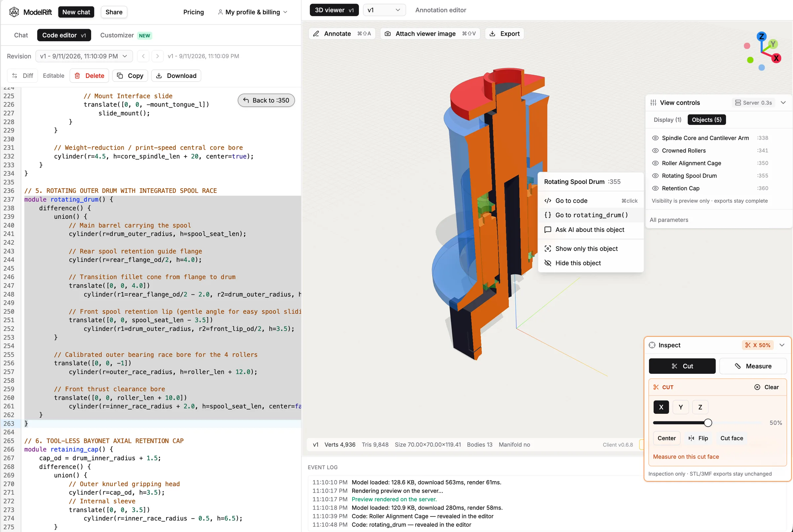Click Measure on this cut face link
This screenshot has width=793, height=532.
tap(686, 456)
